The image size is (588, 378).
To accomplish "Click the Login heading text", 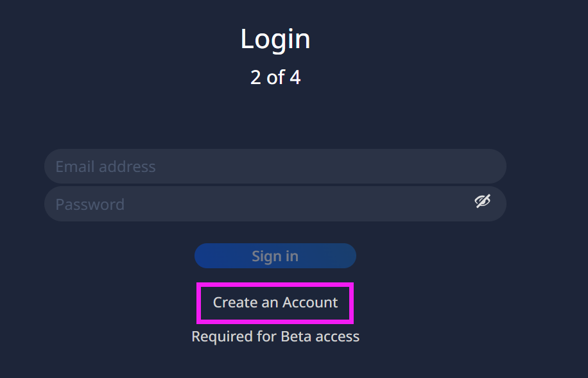I will point(275,39).
